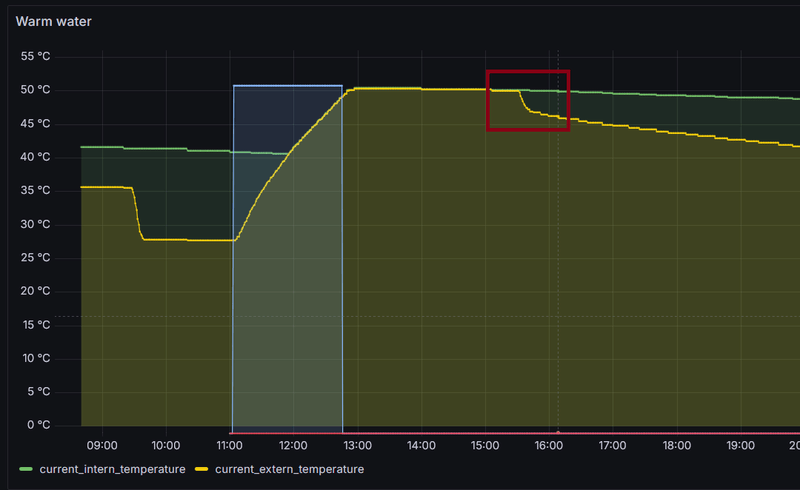
Task: Click the 14:00 time axis label
Action: click(x=421, y=446)
